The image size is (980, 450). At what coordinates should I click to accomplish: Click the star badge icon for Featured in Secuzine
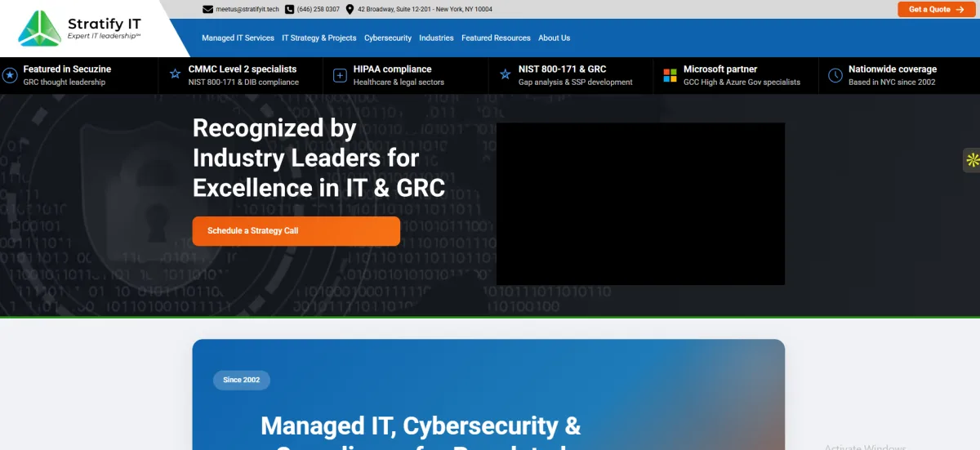[x=10, y=75]
